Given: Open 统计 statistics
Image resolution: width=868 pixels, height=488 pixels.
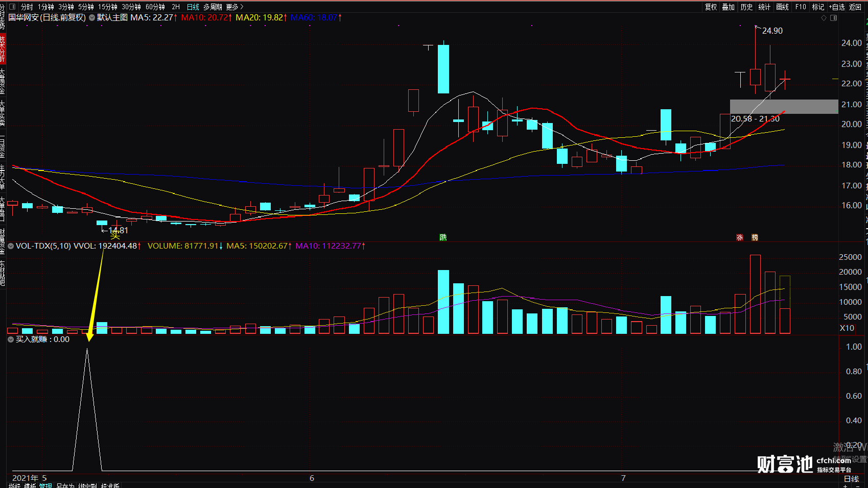Looking at the screenshot, I should point(764,7).
